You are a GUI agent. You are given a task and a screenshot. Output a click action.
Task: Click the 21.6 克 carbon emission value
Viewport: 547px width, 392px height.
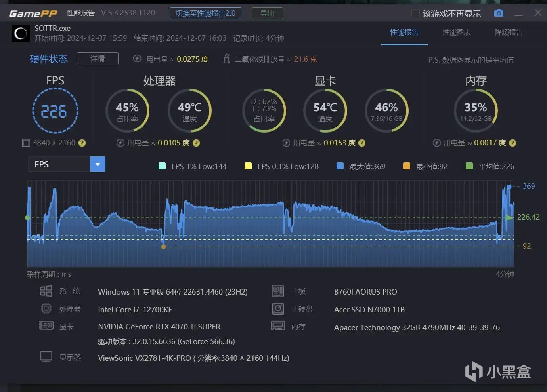click(x=305, y=59)
